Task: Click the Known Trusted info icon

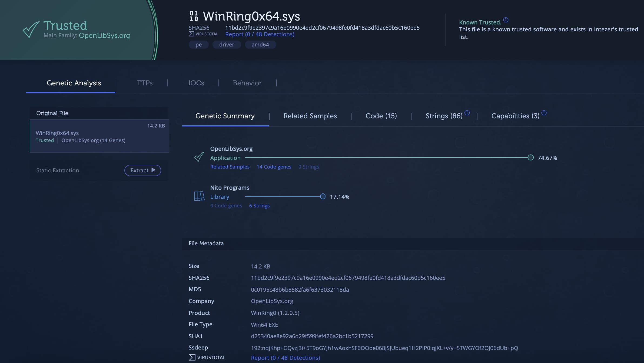Action: (x=506, y=20)
